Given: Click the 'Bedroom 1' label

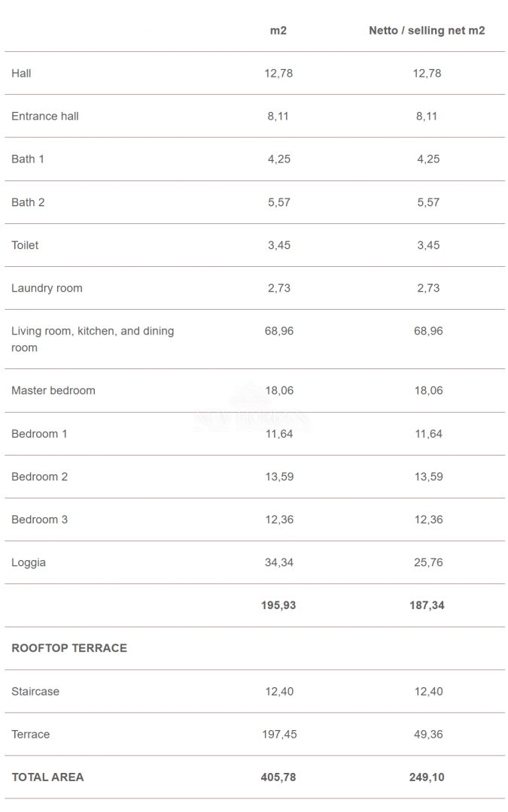Looking at the screenshot, I should tap(39, 434).
